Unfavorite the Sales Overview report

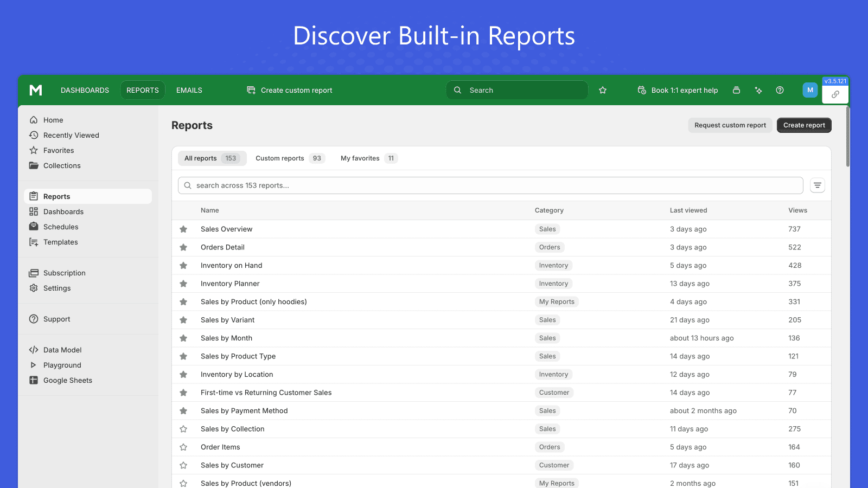click(x=183, y=229)
